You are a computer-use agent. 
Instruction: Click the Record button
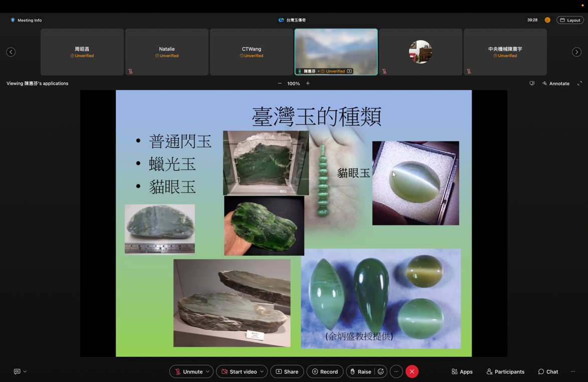pos(324,371)
